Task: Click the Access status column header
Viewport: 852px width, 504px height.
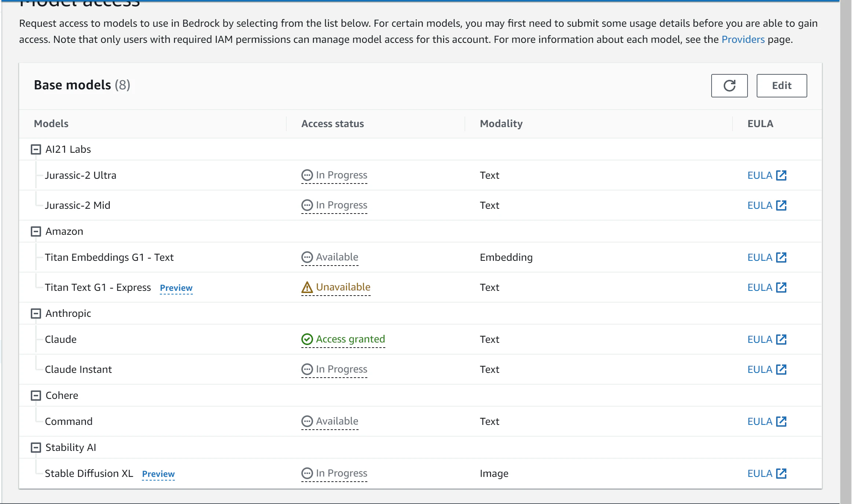Action: 332,124
